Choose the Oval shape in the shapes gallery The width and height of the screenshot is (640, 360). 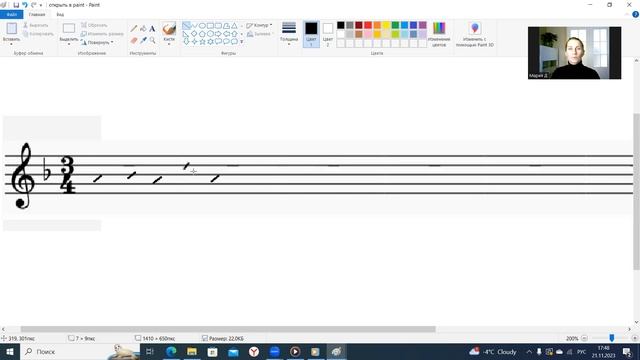(202, 25)
